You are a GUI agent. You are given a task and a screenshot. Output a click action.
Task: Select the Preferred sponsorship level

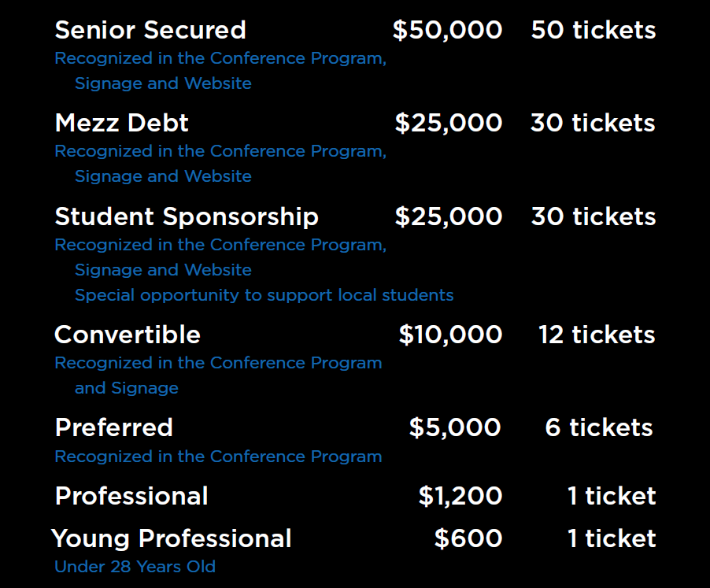click(x=114, y=427)
